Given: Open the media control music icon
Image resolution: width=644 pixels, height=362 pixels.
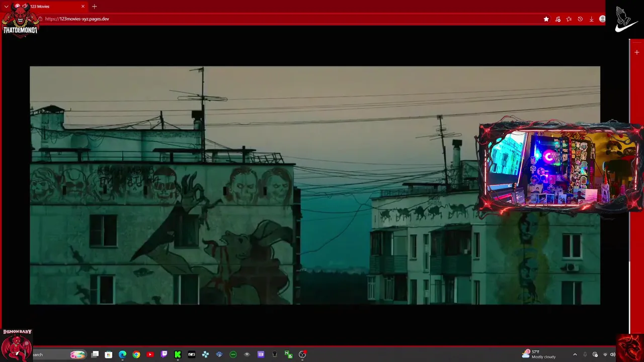Looking at the screenshot, I should coord(557,19).
